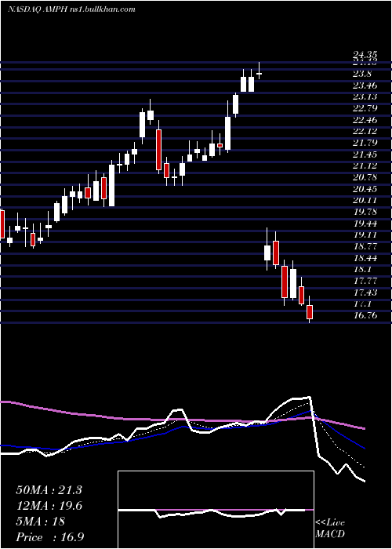The height and width of the screenshot is (549, 392).
Task: Click the 23.8 price axis label
Action: pos(362,74)
